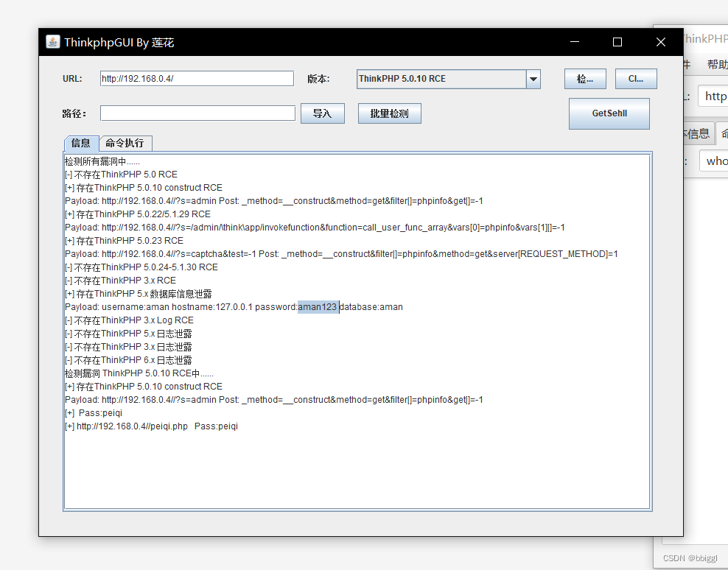The height and width of the screenshot is (570, 728).
Task: Click the 导入 button
Action: (x=323, y=113)
